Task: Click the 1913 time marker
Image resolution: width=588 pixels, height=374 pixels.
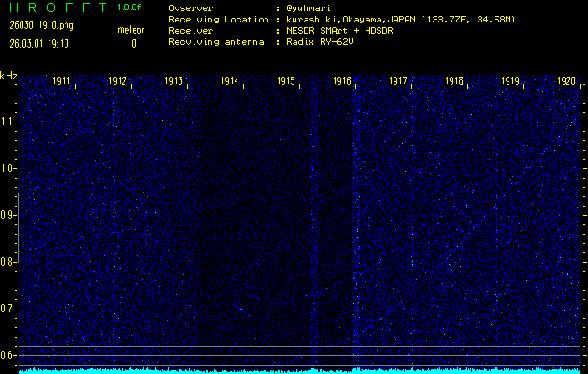Action: tap(174, 81)
